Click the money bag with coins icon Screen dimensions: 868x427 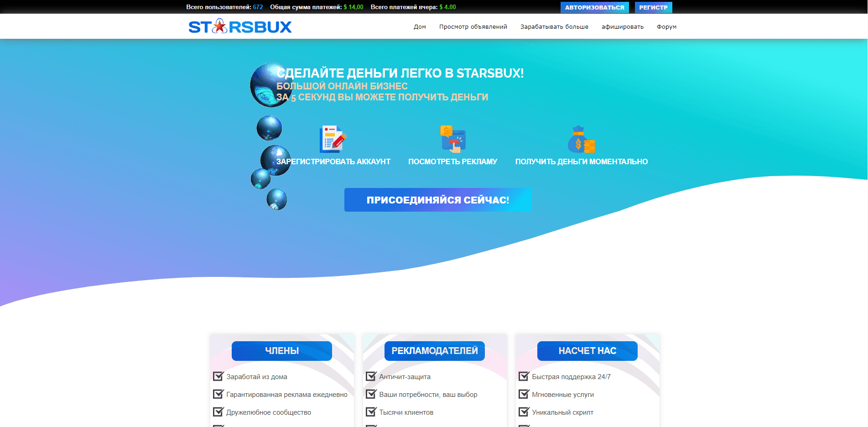tap(581, 139)
